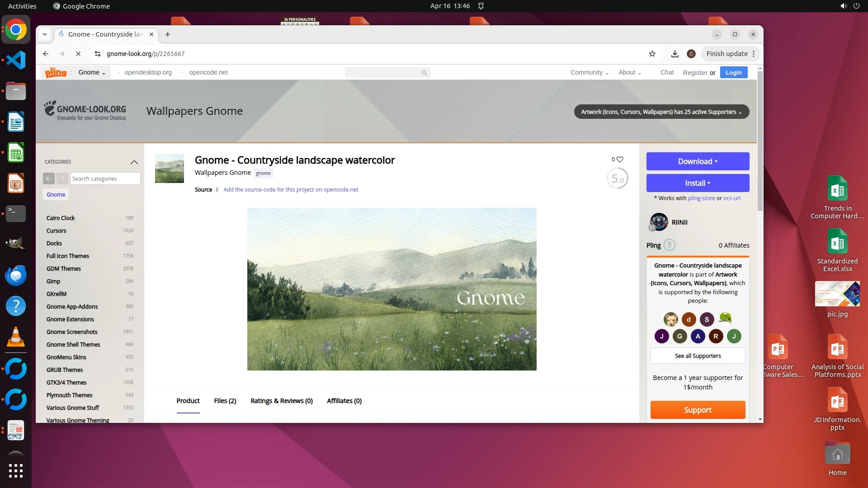Click the Pling P circle icon

(670, 245)
